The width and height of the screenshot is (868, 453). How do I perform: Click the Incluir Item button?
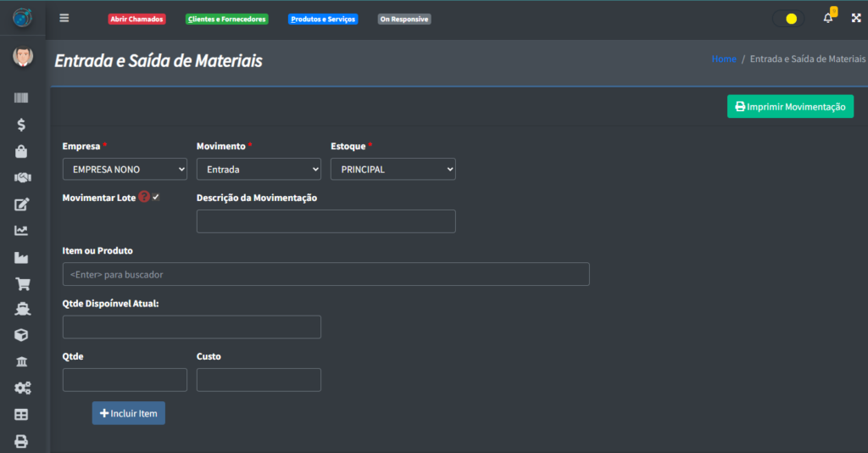[x=129, y=413]
